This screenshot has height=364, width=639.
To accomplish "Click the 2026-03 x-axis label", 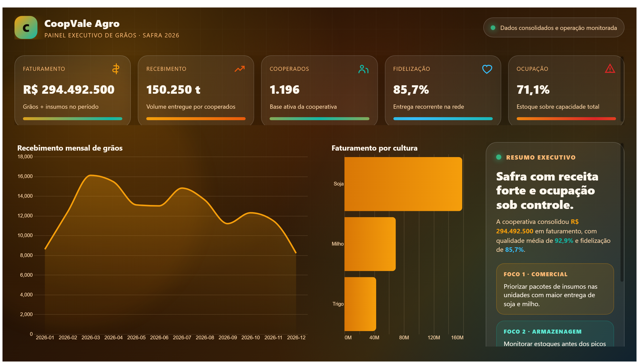I will [91, 338].
